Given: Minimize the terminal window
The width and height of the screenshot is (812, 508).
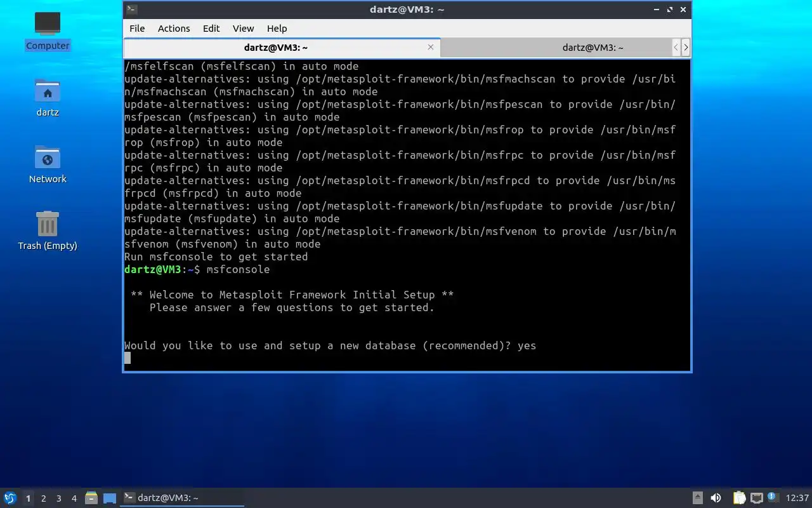Looking at the screenshot, I should pos(657,10).
